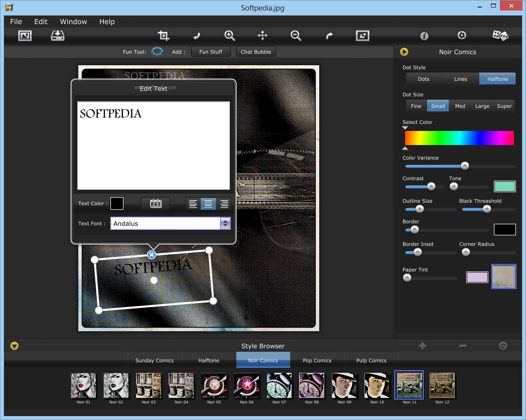Select Lines dot style
This screenshot has width=526, height=420.
(461, 79)
